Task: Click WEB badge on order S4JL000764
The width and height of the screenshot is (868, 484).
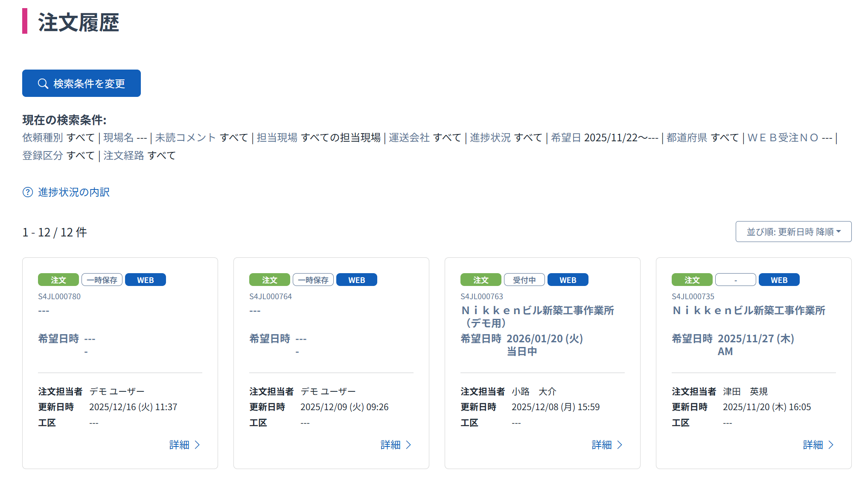Action: point(356,280)
